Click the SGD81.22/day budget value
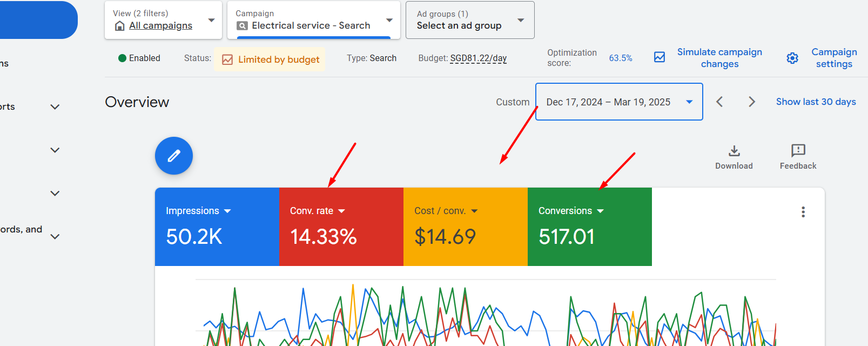Image resolution: width=868 pixels, height=346 pixels. point(478,58)
